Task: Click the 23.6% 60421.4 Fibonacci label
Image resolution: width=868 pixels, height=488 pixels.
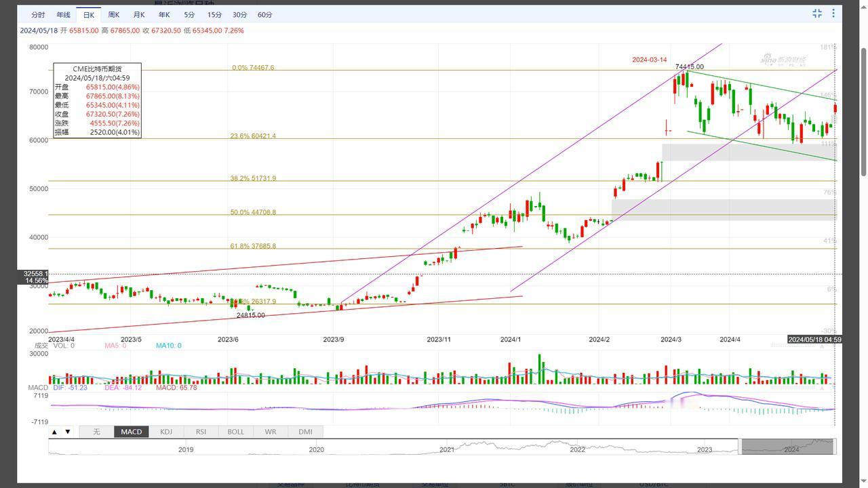Action: (253, 136)
